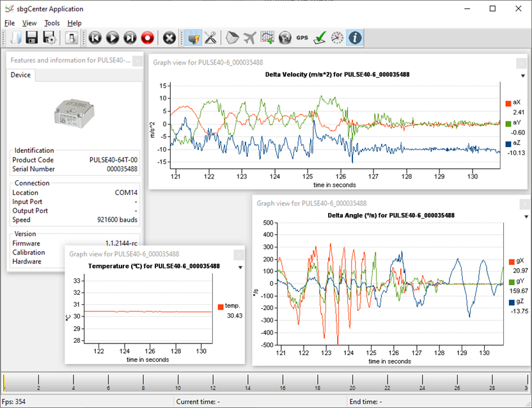
Task: Expand the Delta Angle graph dropdown arrow
Action: pyautogui.click(x=526, y=216)
